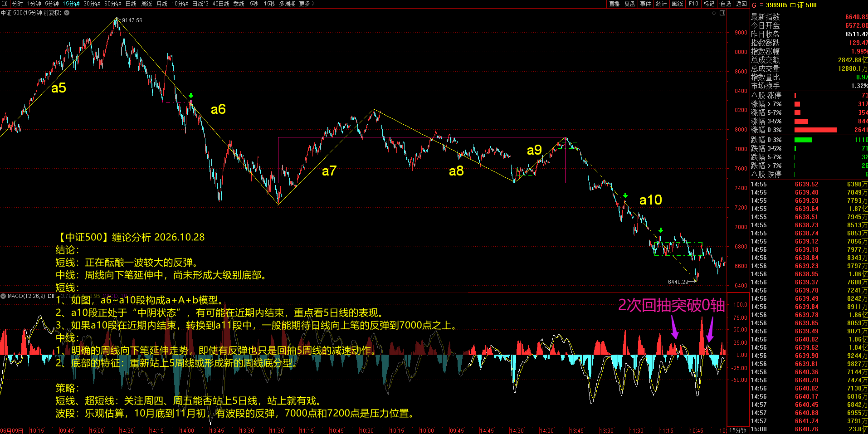868x434 pixels.
Task: Open the 事件 events button
Action: (x=645, y=4)
